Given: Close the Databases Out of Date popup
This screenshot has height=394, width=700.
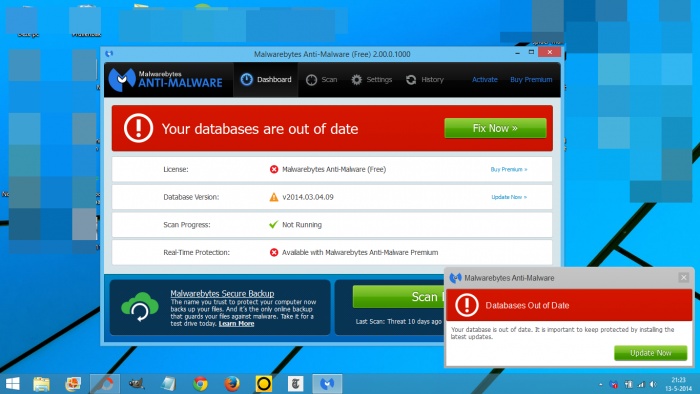Looking at the screenshot, I should (683, 278).
